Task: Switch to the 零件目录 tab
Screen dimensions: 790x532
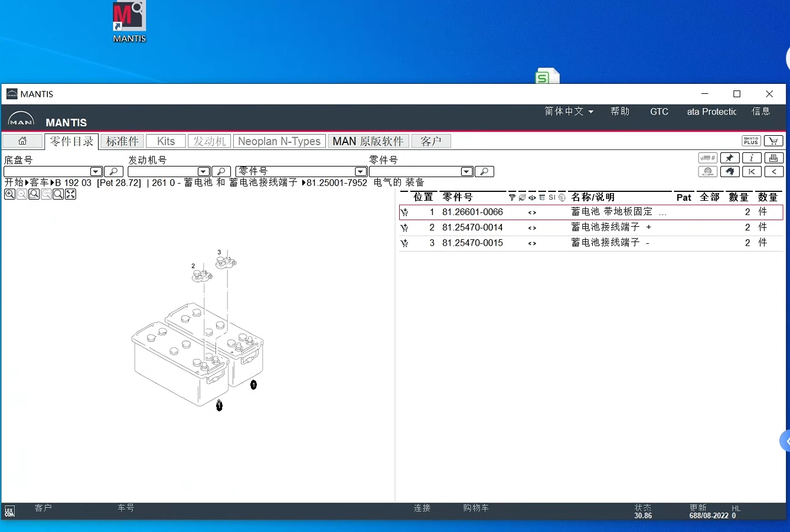Action: tap(71, 141)
